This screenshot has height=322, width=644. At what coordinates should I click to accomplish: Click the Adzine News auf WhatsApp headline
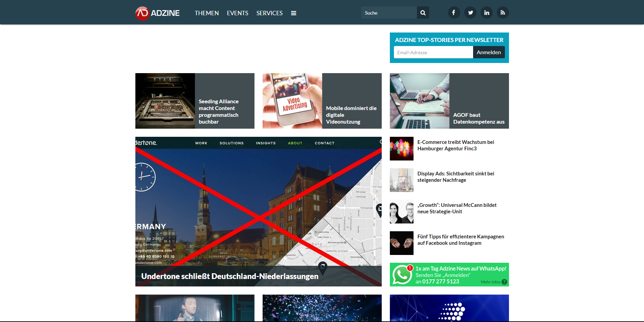[461, 269]
